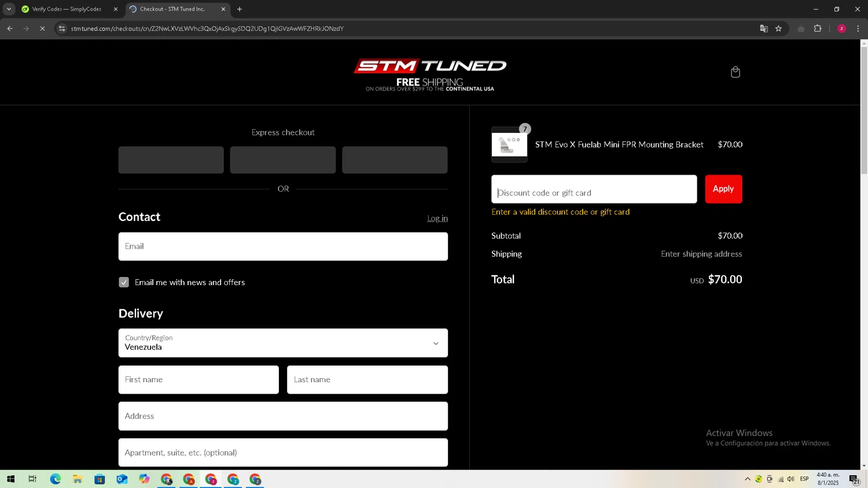Switch to Verify Codes — SimplyCodes tab
Image resolution: width=868 pixels, height=488 pixels.
tap(67, 9)
